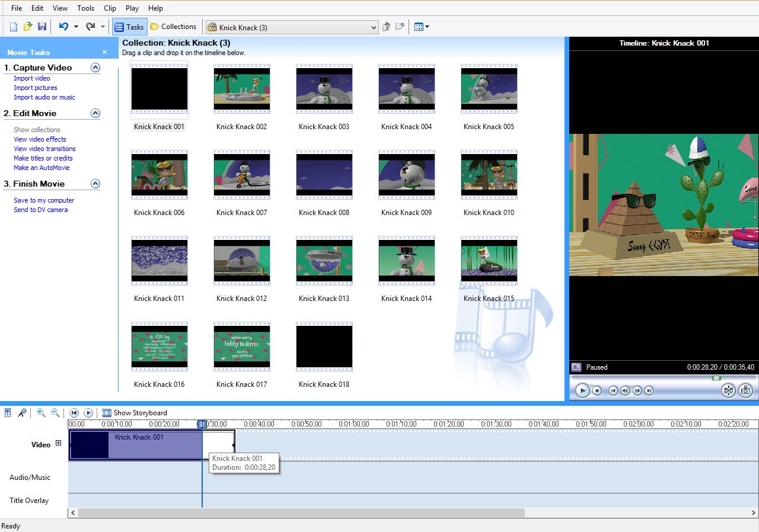Click the preview monitor seek bar handle
The height and width of the screenshot is (532, 759).
[716, 378]
